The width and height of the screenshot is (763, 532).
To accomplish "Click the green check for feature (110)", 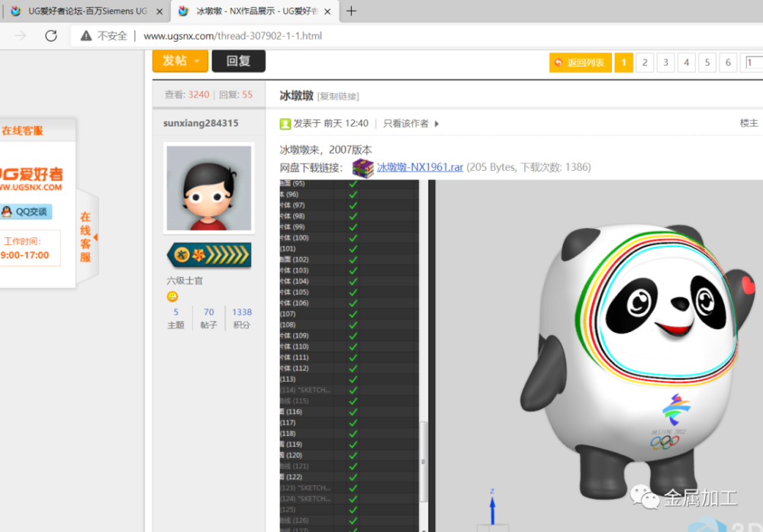I will [353, 347].
